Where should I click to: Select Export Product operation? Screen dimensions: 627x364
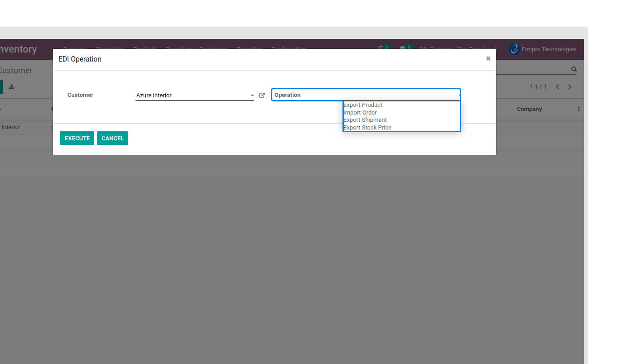363,105
